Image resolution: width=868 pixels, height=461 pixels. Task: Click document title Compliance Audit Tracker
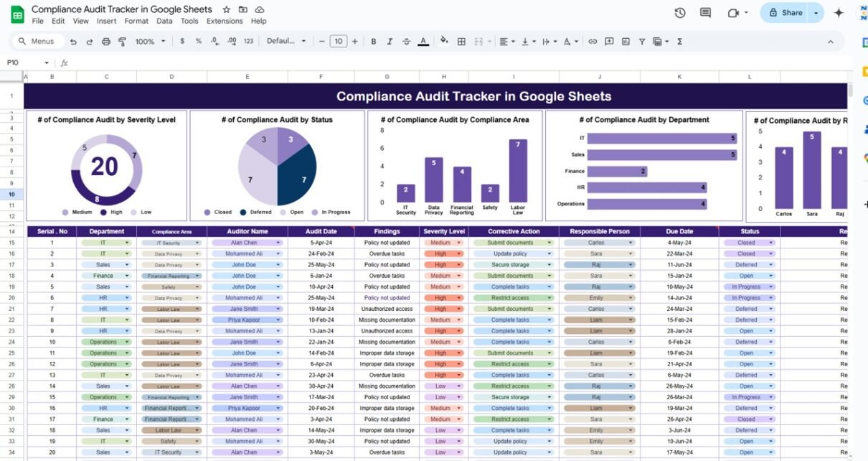(x=122, y=9)
